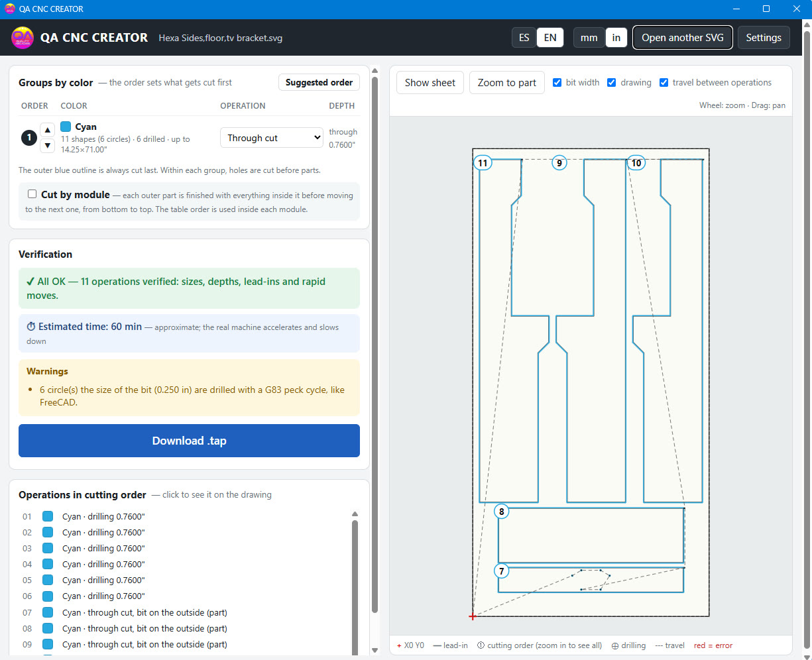Screen dimensions: 812x660
Task: Maximize the QA CNC Creator window
Action: (x=766, y=9)
